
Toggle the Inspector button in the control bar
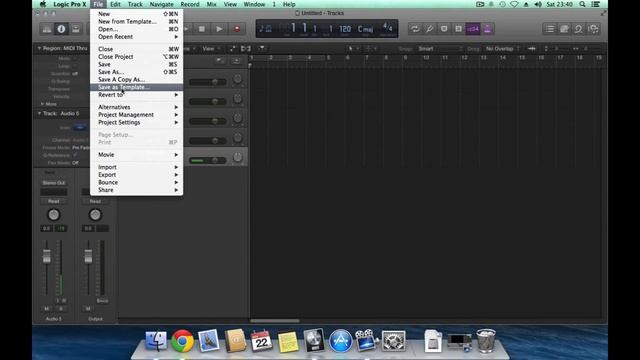pyautogui.click(x=61, y=29)
